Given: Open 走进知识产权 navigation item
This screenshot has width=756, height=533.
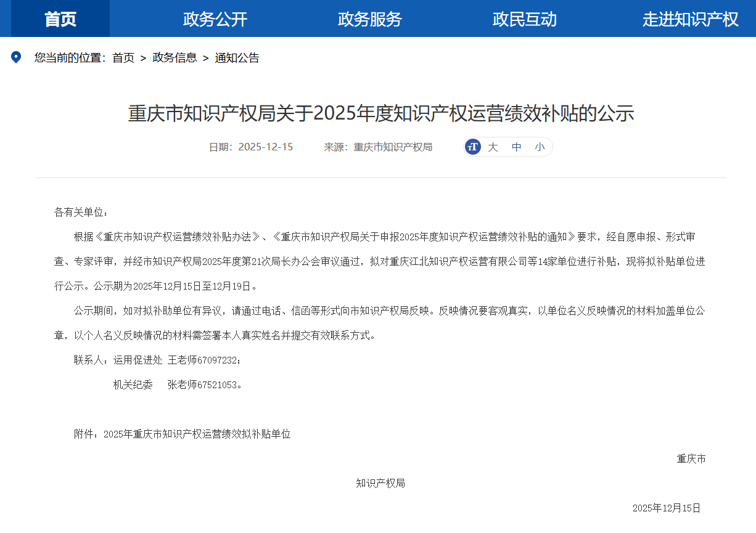Looking at the screenshot, I should (690, 19).
